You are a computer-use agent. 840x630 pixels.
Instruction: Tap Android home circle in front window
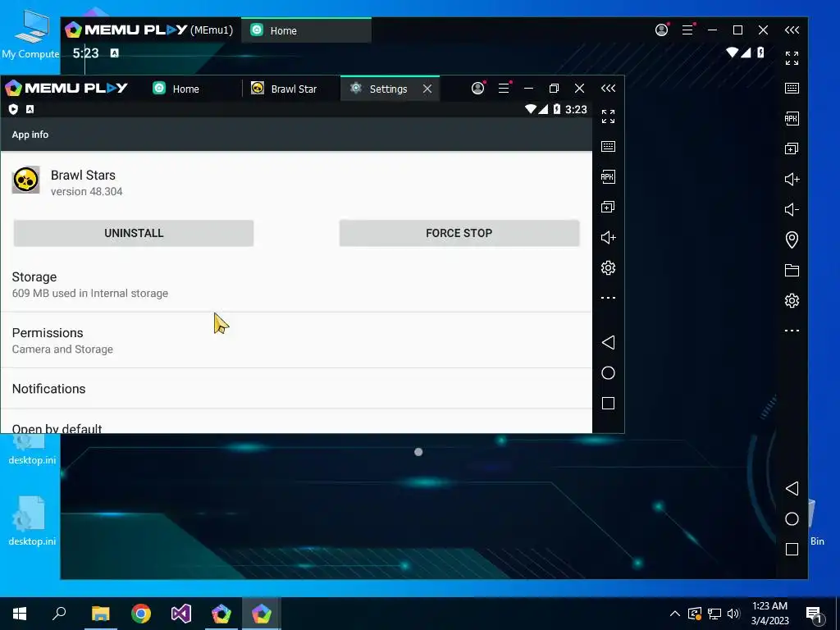[608, 373]
